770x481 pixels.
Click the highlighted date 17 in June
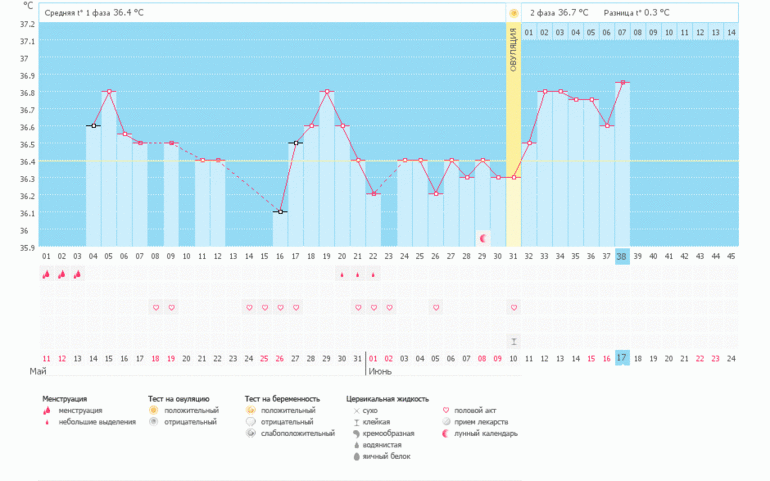click(x=622, y=357)
